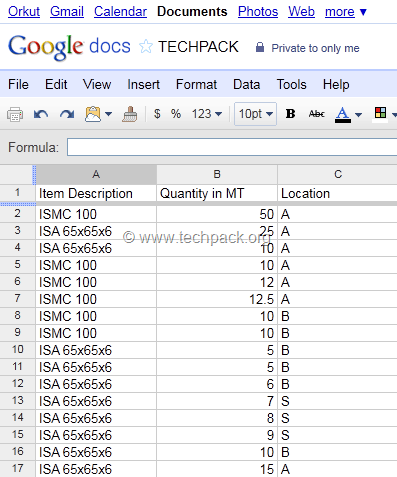Select column C header
397x477 pixels.
pyautogui.click(x=338, y=174)
